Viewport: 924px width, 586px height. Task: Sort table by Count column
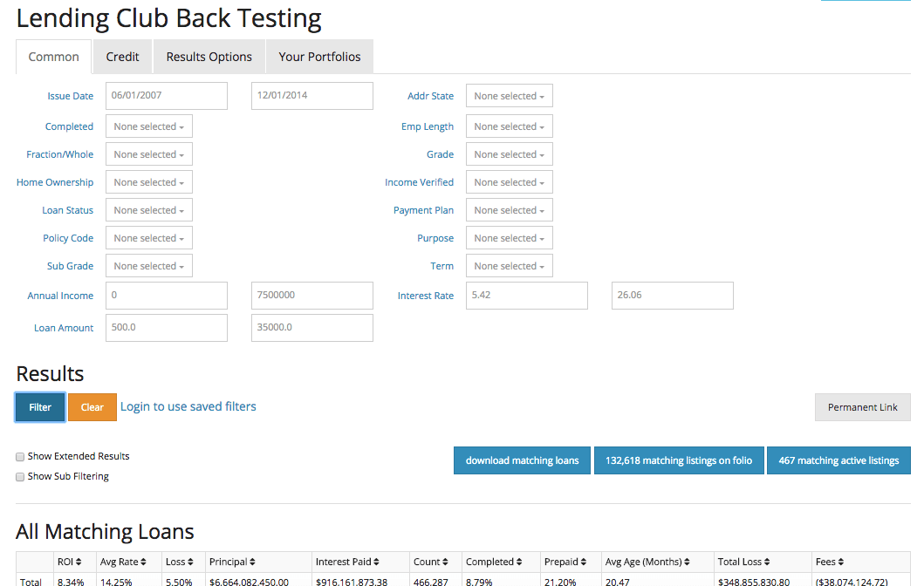point(431,562)
